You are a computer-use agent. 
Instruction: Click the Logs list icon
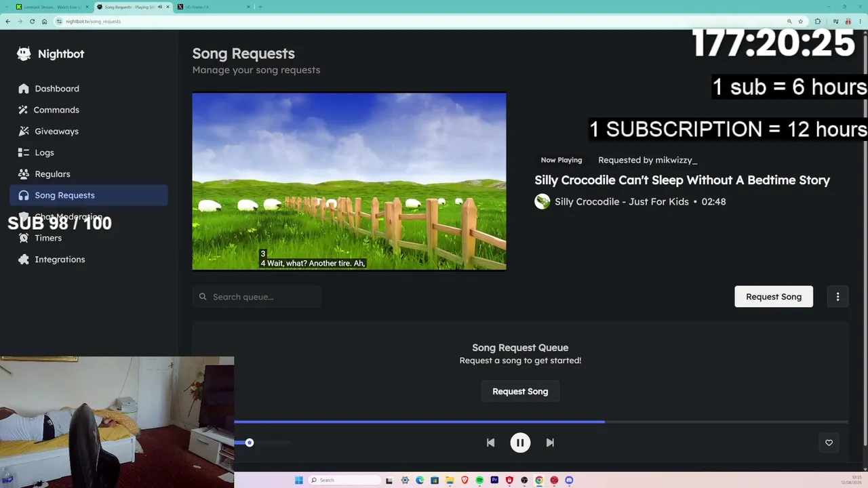point(24,152)
